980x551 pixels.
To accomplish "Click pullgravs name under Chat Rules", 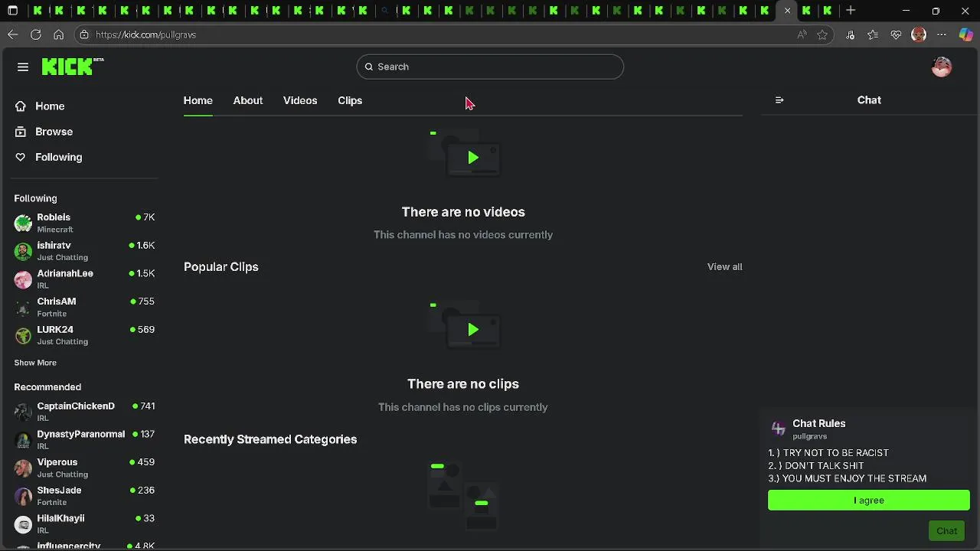I will coord(809,436).
